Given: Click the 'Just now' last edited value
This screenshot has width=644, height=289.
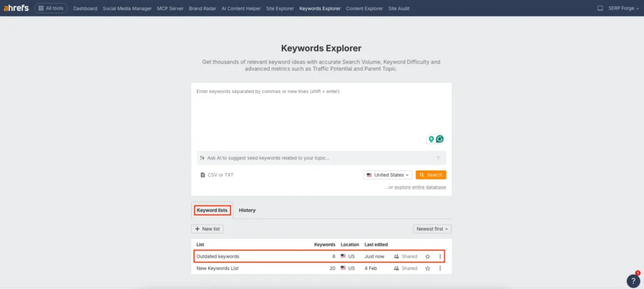Looking at the screenshot, I should tap(375, 256).
